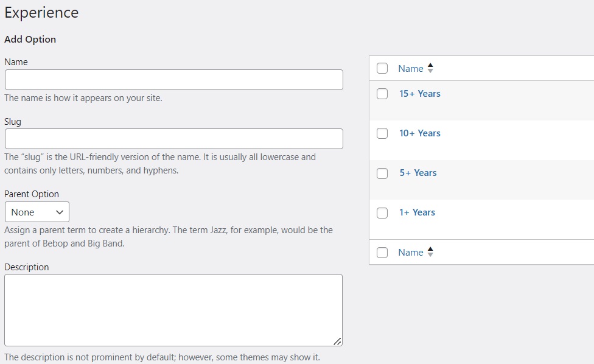Image resolution: width=594 pixels, height=364 pixels.
Task: Open the 1+ Years term for editing
Action: pyautogui.click(x=418, y=212)
